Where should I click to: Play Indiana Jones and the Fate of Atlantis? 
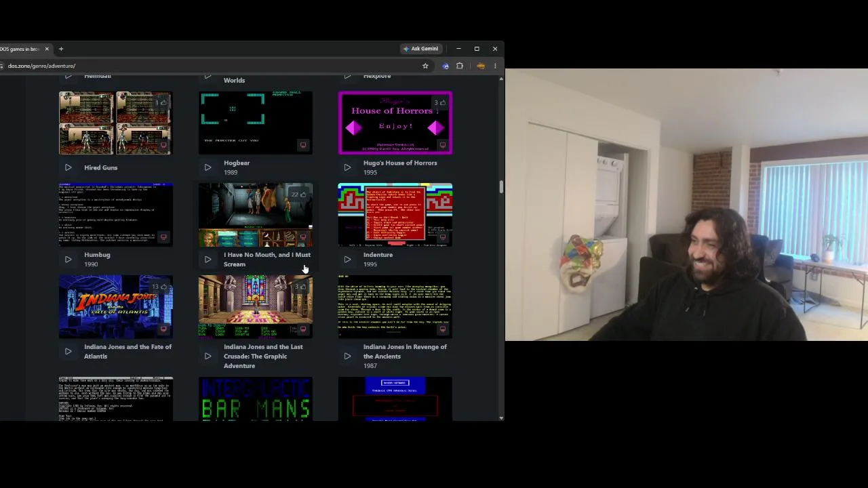click(x=68, y=351)
